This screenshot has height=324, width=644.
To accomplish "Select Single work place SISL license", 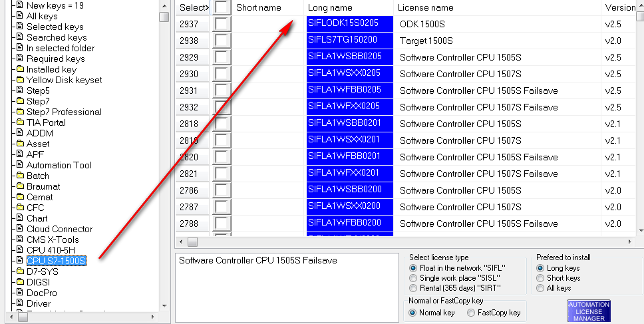I will 413,278.
